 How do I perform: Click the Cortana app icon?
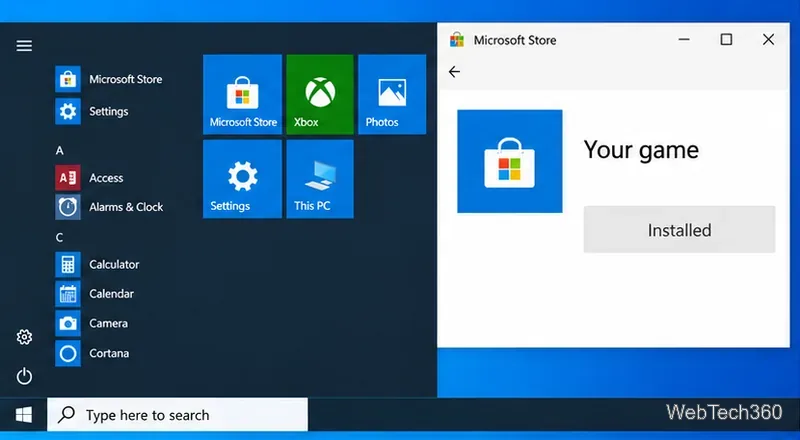68,353
